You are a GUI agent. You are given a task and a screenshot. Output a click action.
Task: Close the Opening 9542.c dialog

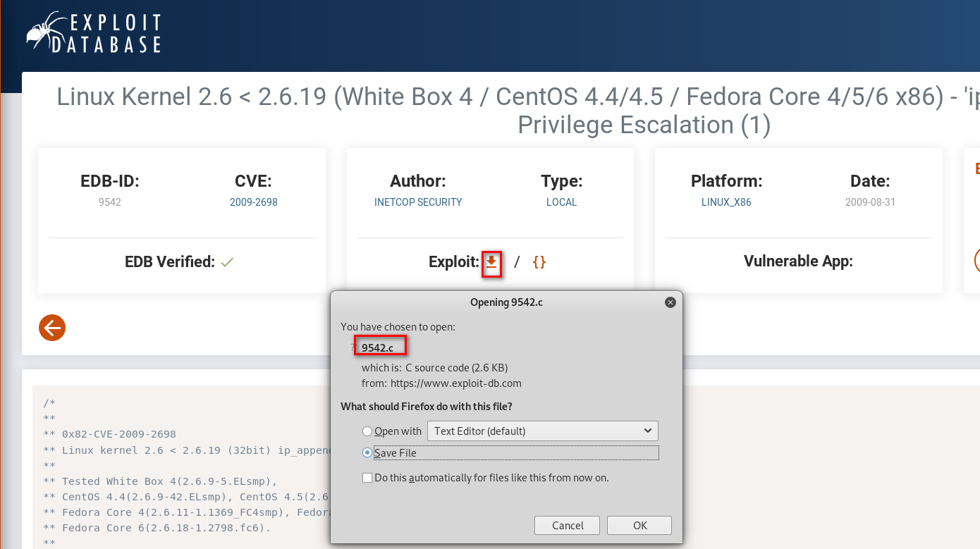(670, 302)
